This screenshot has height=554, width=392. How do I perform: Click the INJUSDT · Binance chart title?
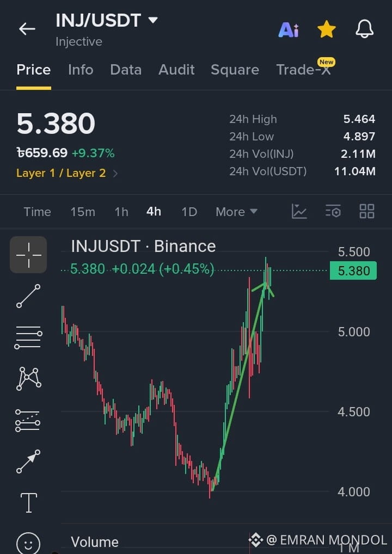tap(143, 247)
